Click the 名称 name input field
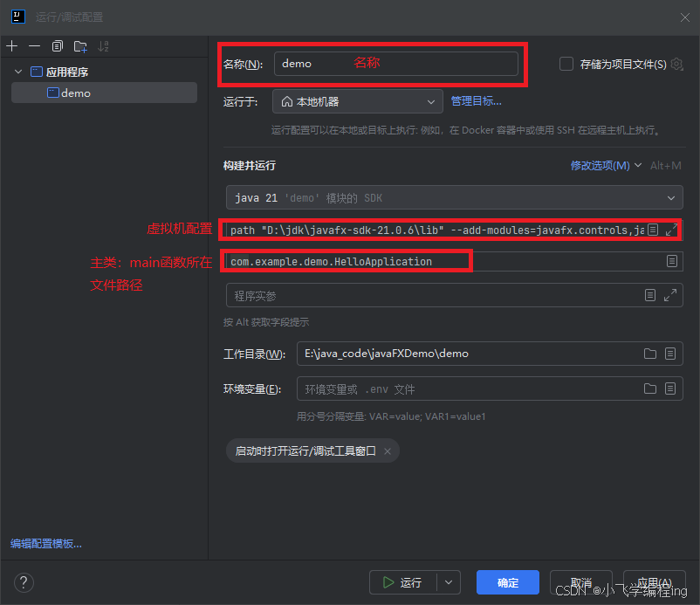This screenshot has height=605, width=700. click(396, 64)
